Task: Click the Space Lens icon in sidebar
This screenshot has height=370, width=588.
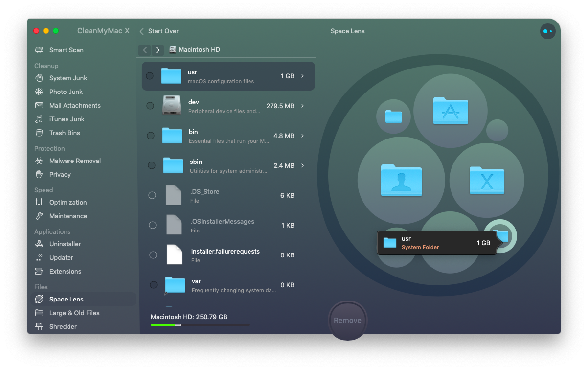Action: pos(39,299)
